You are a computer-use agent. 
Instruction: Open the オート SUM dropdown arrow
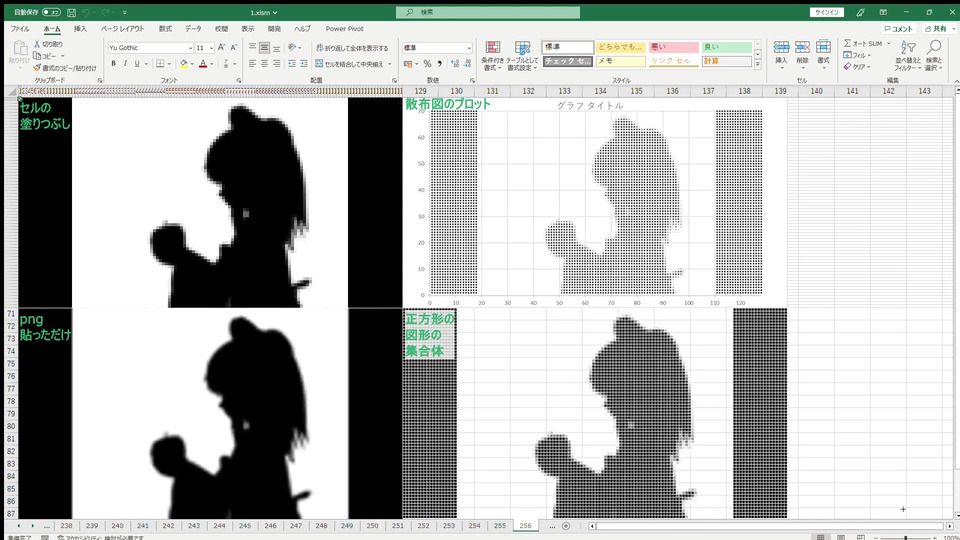888,43
